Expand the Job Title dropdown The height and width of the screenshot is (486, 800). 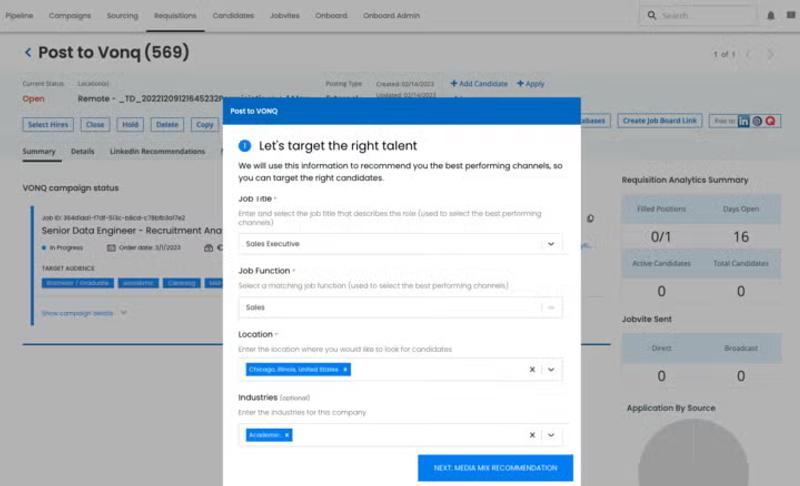tap(551, 244)
